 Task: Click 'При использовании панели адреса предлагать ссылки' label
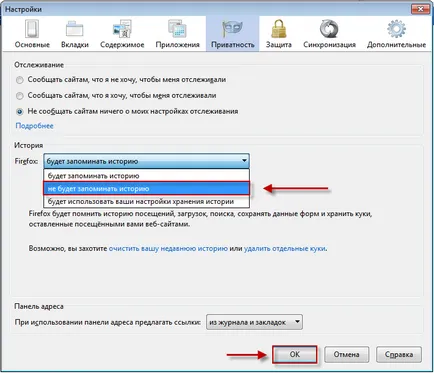coord(108,323)
